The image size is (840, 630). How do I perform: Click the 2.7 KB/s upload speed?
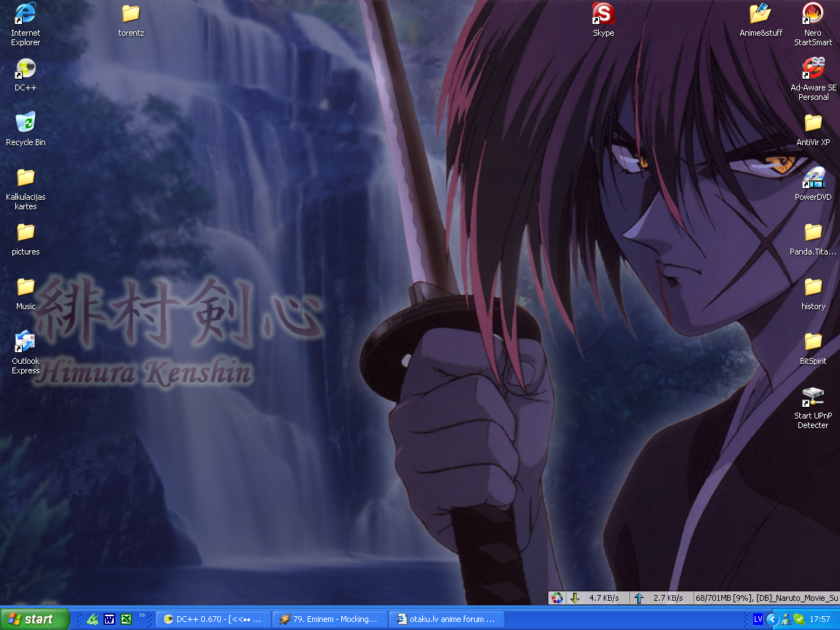click(x=667, y=598)
